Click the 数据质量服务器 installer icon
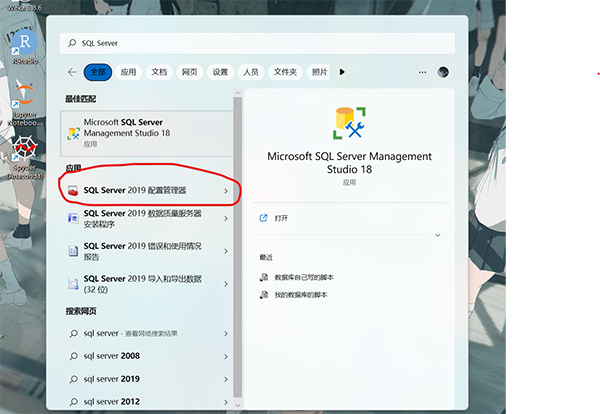Screen dimensions: 600x414 (73, 218)
